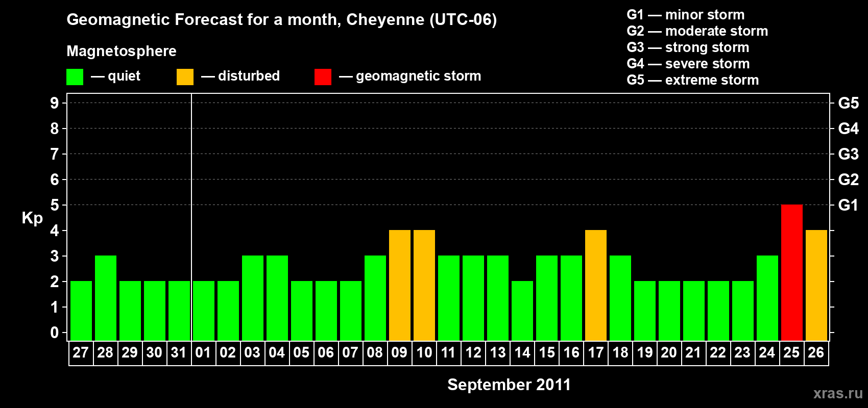
Task: Click the date label 22
Action: (x=718, y=352)
